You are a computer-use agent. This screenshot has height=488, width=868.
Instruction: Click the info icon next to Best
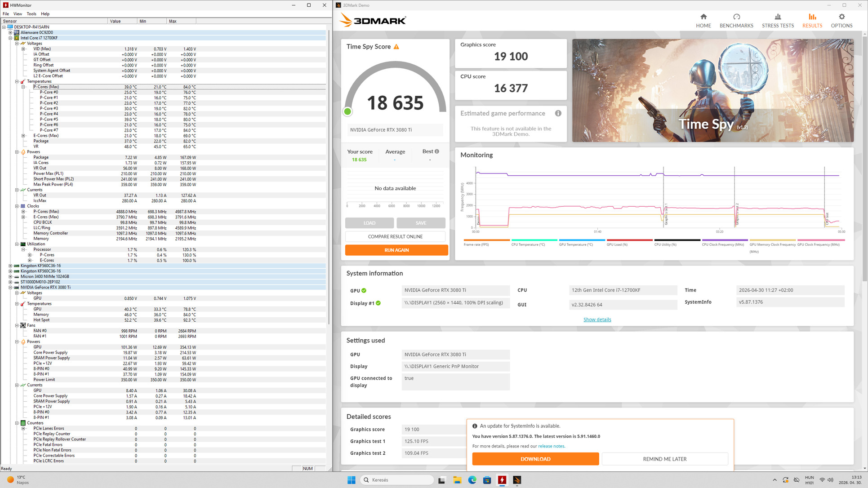437,151
